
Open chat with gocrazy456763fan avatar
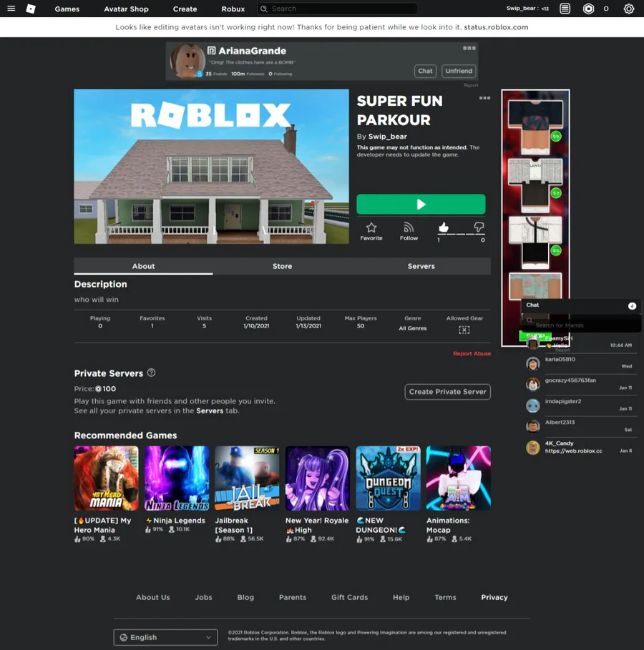click(533, 384)
